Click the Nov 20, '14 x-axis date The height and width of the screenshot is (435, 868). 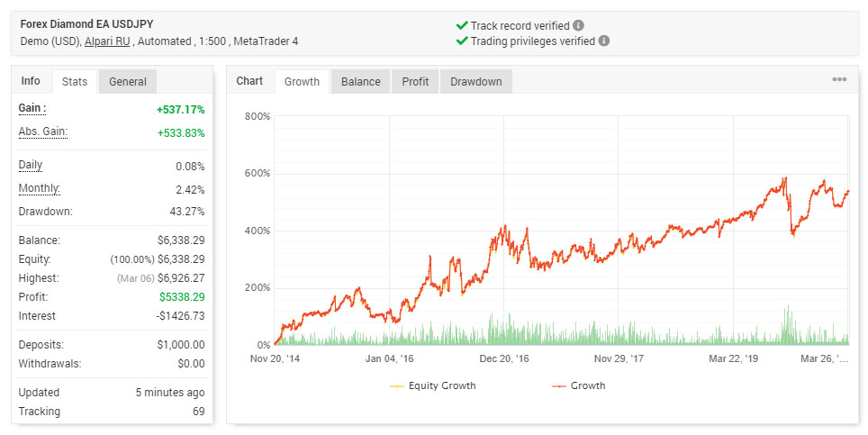click(x=276, y=358)
